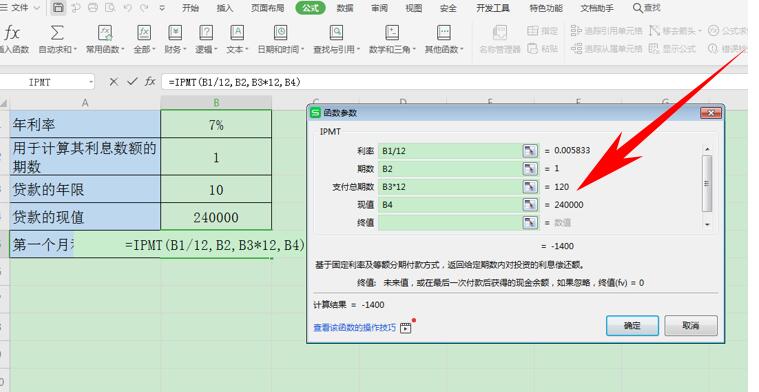Screen dimensions: 759x392
Task: Click the 利率 input field in dialog
Action: (450, 151)
